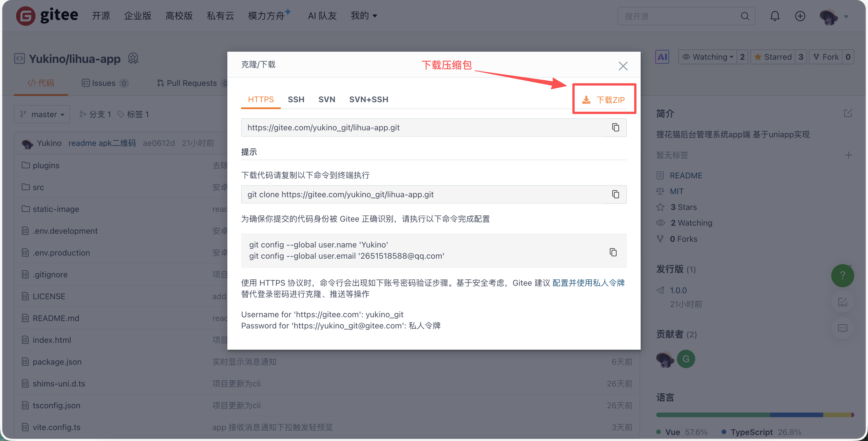Screen dimensions: 868x441
Task: Open the 配置并使用私人令牌 link
Action: pos(588,283)
